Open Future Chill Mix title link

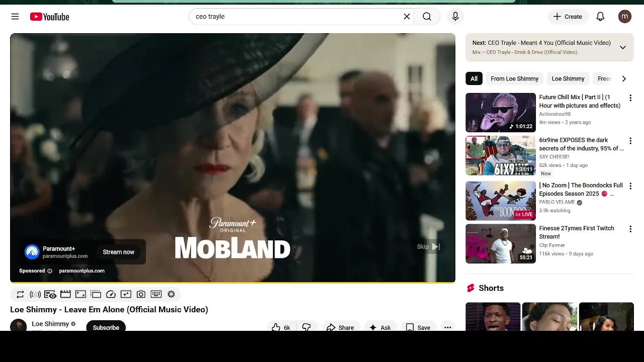pyautogui.click(x=580, y=101)
